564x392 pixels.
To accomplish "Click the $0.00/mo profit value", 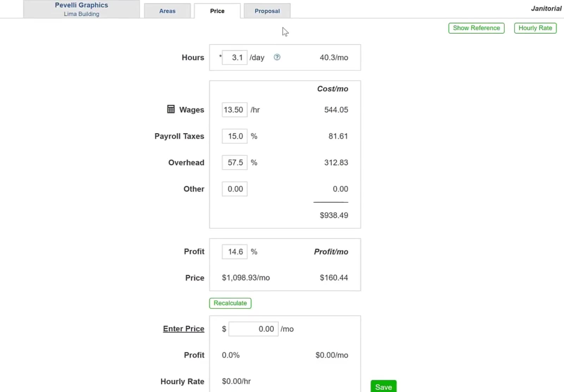I will click(332, 355).
